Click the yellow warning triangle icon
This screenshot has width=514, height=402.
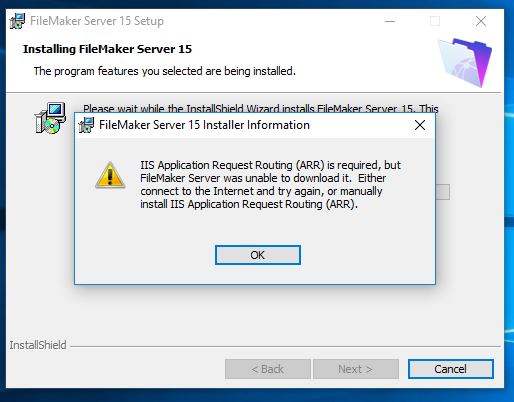coord(110,175)
